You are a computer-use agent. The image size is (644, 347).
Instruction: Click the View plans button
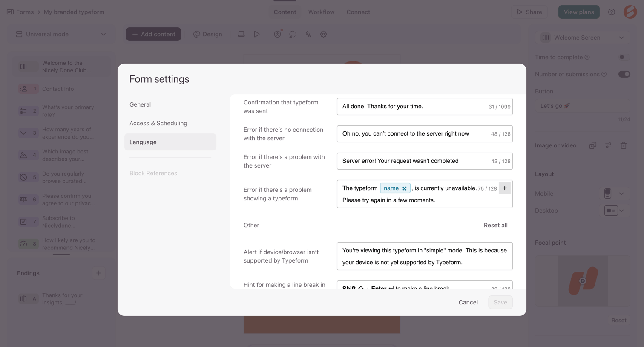[579, 12]
